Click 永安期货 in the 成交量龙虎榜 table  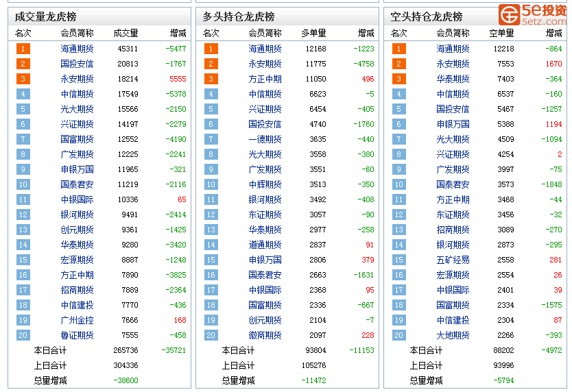[x=77, y=79]
